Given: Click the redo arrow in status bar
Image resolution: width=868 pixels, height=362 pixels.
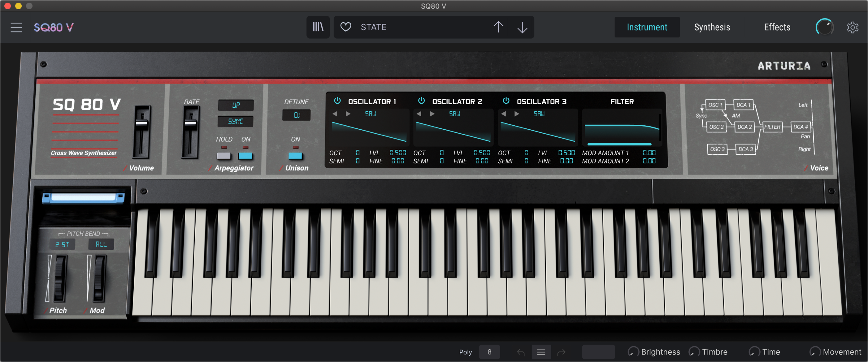Looking at the screenshot, I should click(561, 352).
